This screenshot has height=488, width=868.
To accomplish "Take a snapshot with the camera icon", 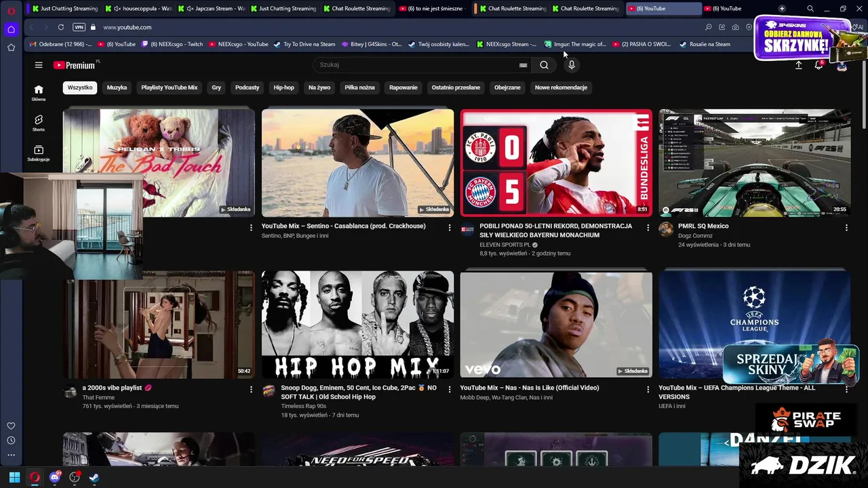I will (x=735, y=27).
